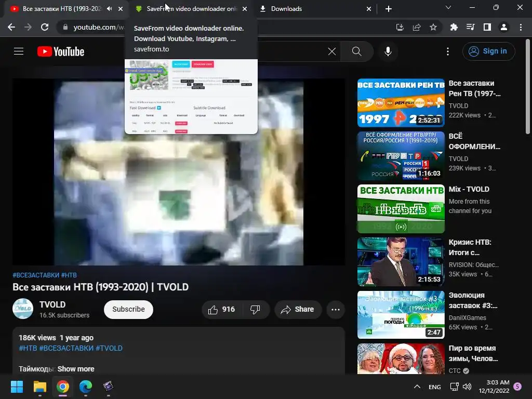Subscribe to TVOLD channel
This screenshot has width=532, height=399.
click(129, 309)
